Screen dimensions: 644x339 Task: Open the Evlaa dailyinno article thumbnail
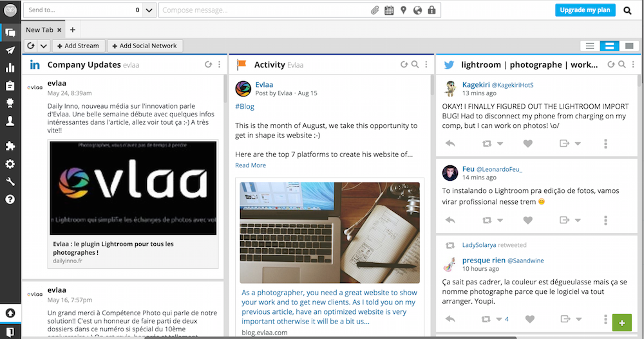point(133,188)
